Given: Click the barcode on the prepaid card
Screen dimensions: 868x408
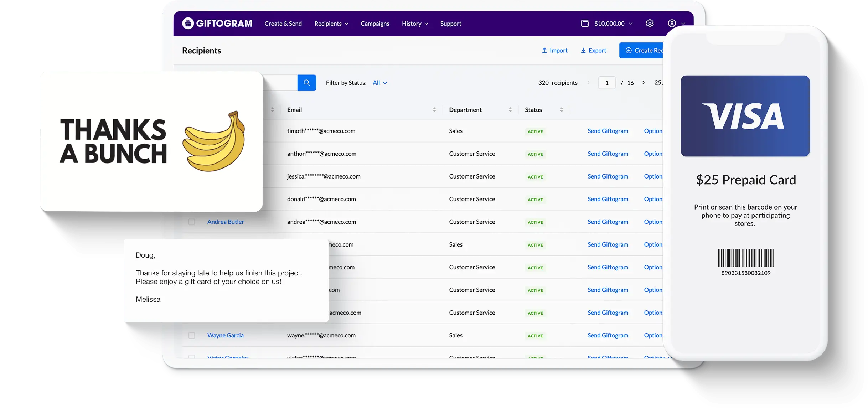Looking at the screenshot, I should tap(745, 258).
